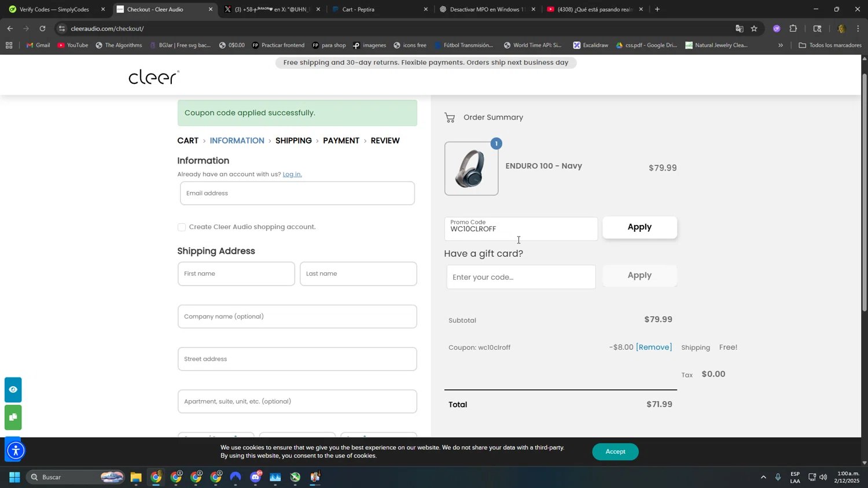
Task: Click the purple extension icon in toolbar
Action: coord(777,28)
